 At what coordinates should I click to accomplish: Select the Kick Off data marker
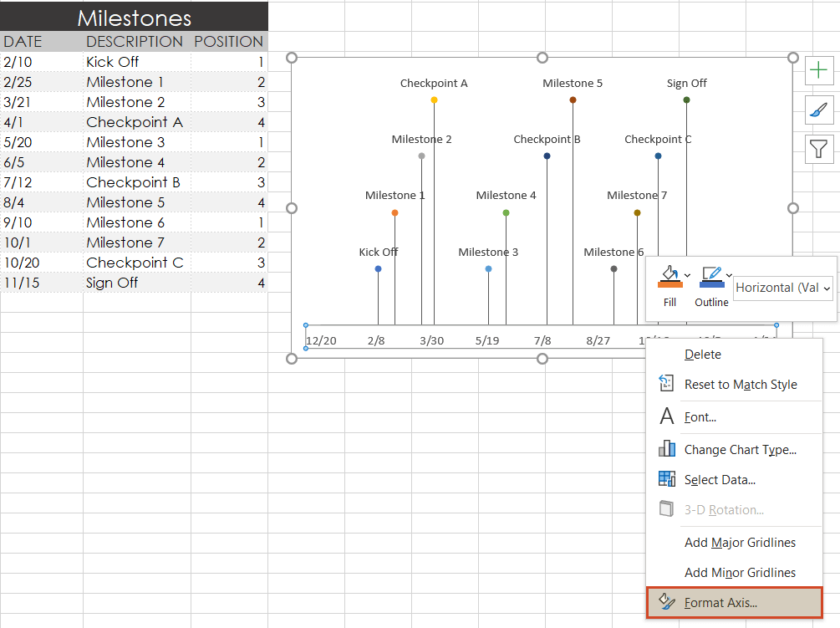(378, 270)
